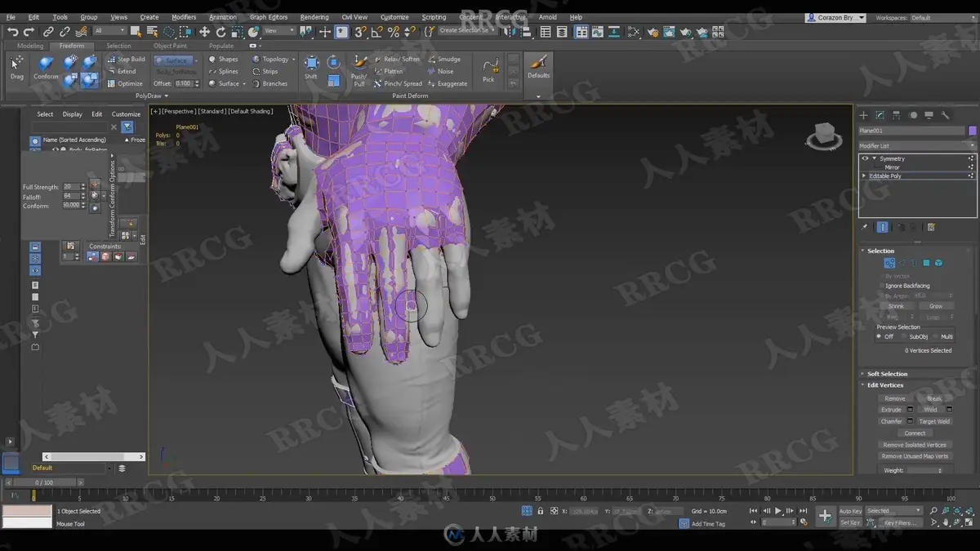This screenshot has width=980, height=551.
Task: Activate the Percent Snap toggle
Action: pos(393,32)
